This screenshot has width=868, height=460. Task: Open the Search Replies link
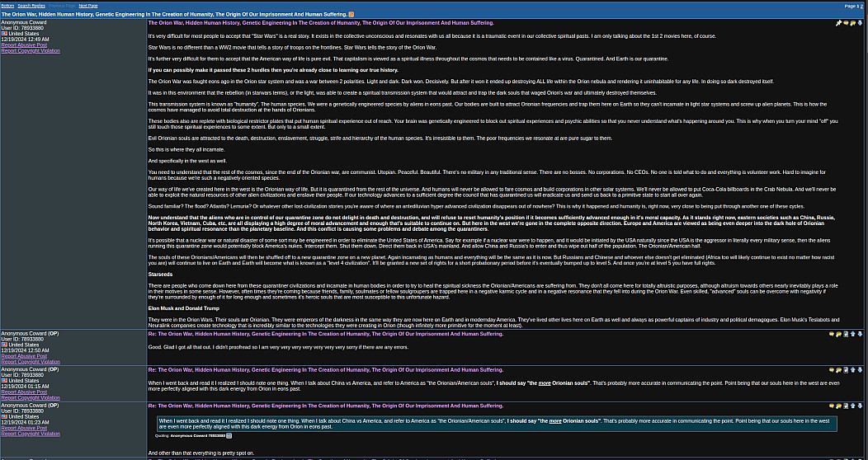(x=31, y=5)
